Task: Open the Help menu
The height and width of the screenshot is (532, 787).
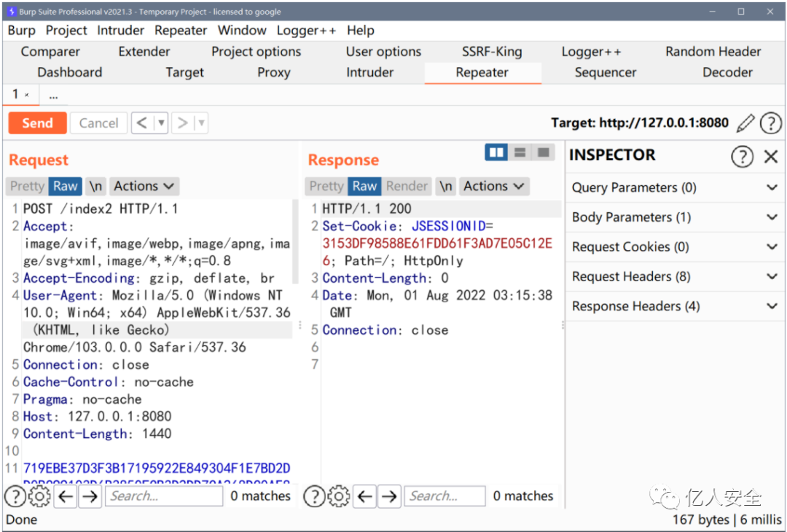Action: [361, 31]
